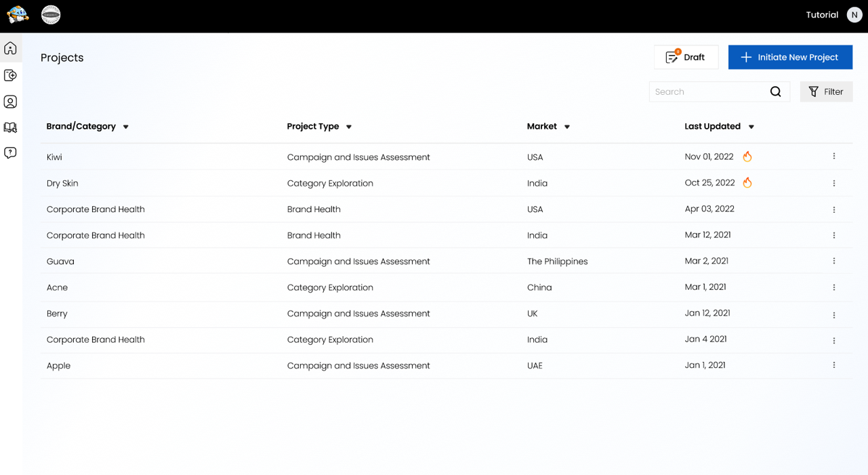Click the search magnifier icon
The image size is (868, 475).
[x=775, y=92]
